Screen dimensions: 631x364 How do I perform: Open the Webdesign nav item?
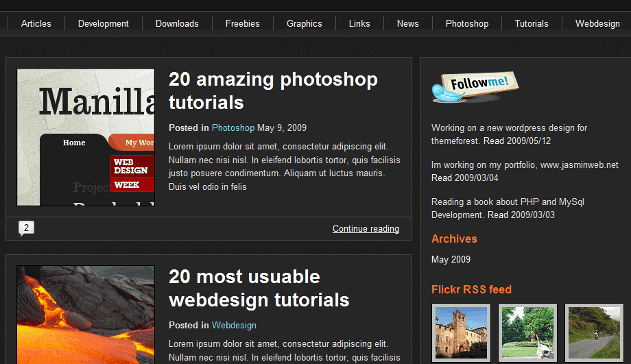point(597,24)
